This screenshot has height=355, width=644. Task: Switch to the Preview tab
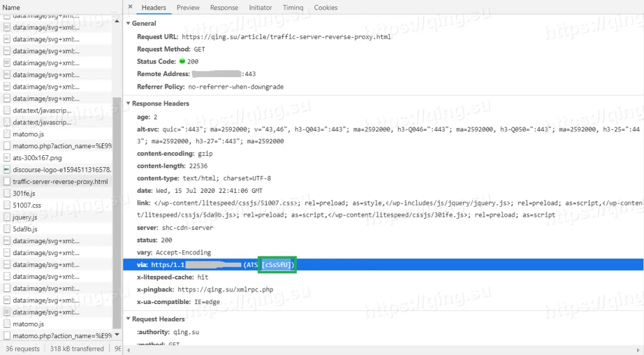(188, 8)
